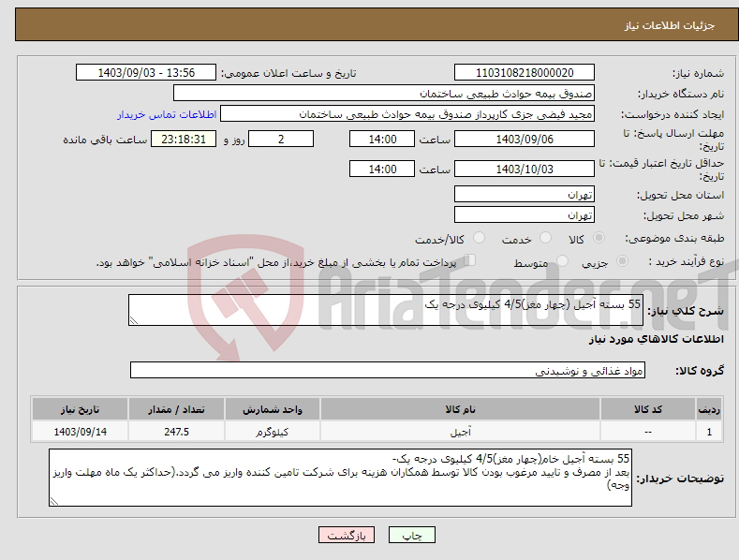Click the buyer name field صندوق بیمه حوادث

pyautogui.click(x=384, y=94)
